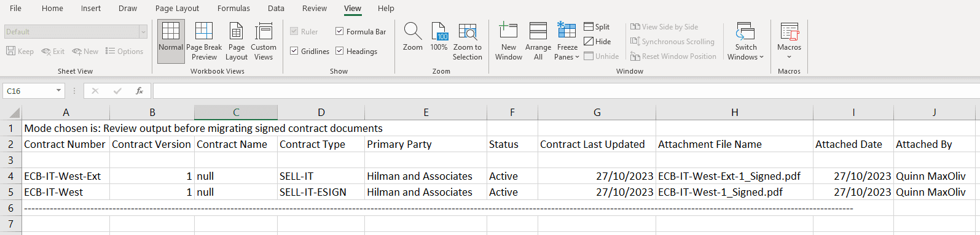This screenshot has width=980, height=235.
Task: Open the Insert tab
Action: point(91,8)
